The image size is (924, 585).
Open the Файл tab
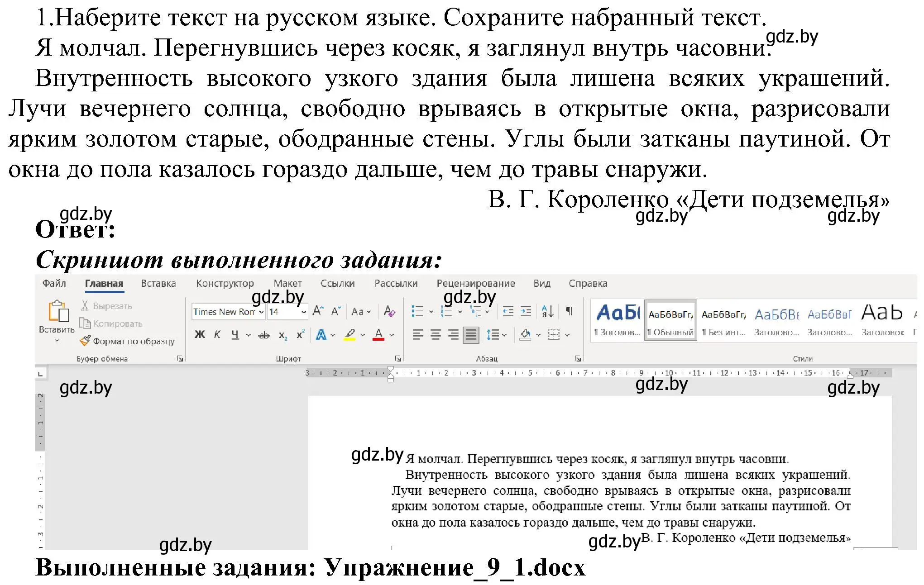(x=54, y=284)
